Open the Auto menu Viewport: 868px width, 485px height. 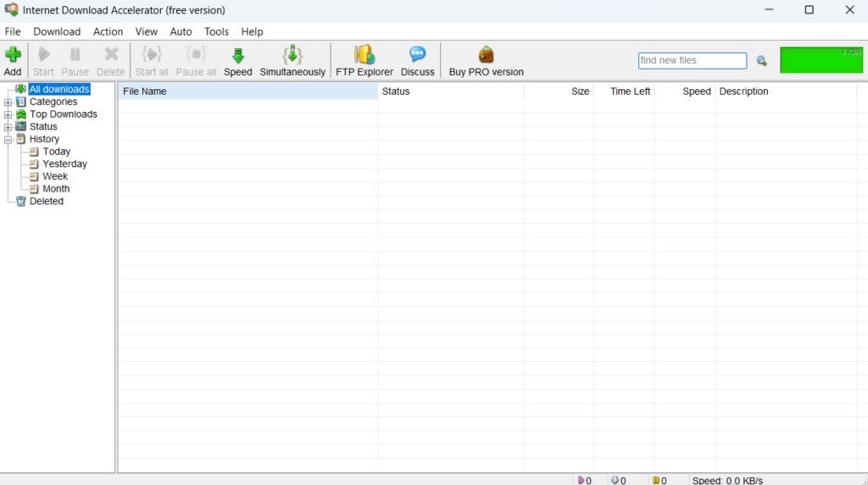tap(181, 31)
